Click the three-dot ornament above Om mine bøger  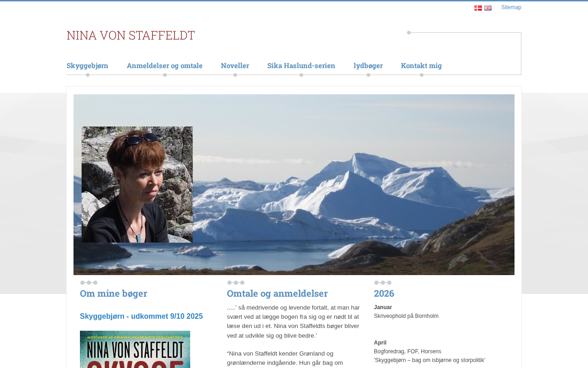(89, 282)
